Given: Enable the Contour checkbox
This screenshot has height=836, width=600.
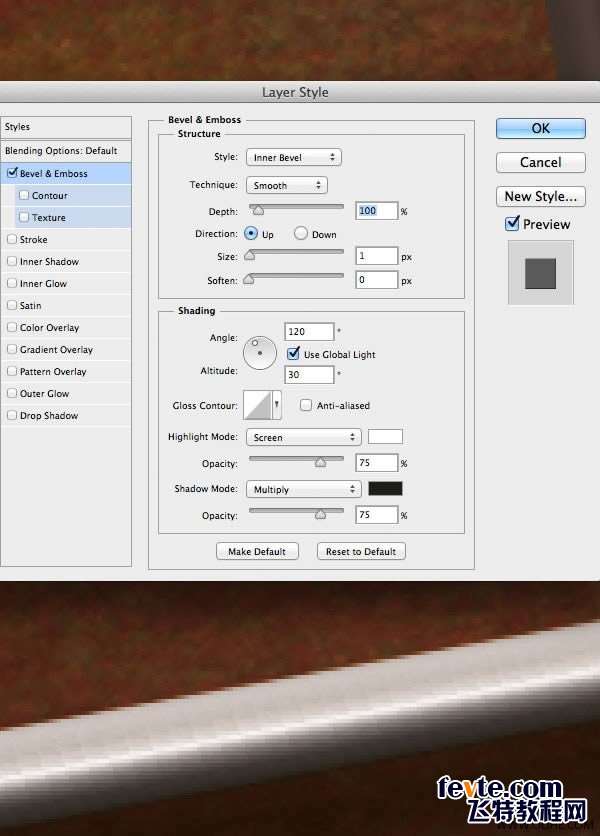Looking at the screenshot, I should coord(24,195).
